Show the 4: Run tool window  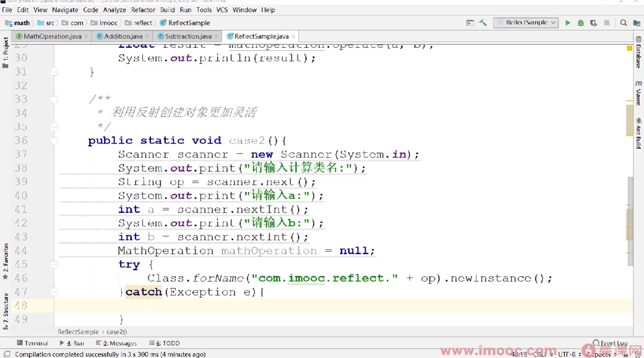[72, 343]
